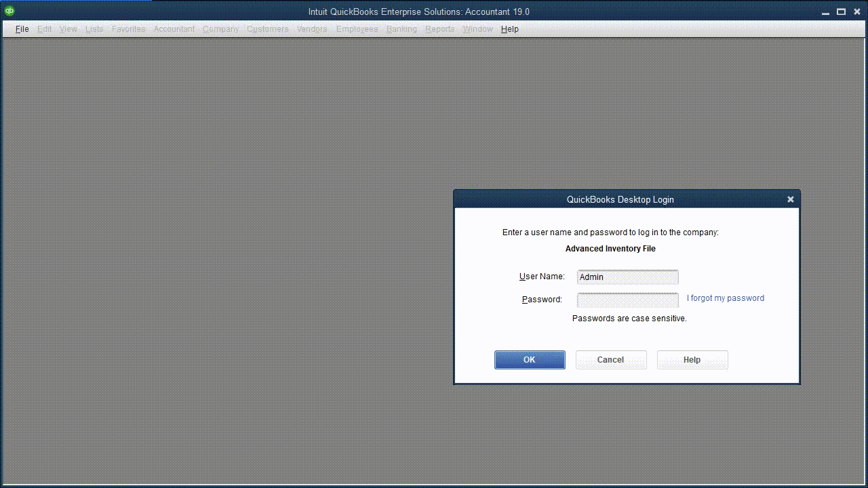Open the grayed-out Window menu
The width and height of the screenshot is (868, 488).
(x=477, y=29)
